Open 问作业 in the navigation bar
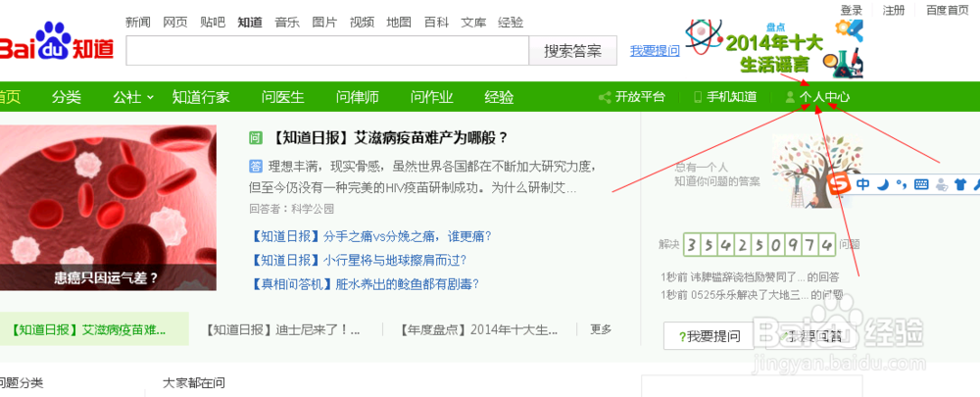Image resolution: width=980 pixels, height=397 pixels. (432, 97)
